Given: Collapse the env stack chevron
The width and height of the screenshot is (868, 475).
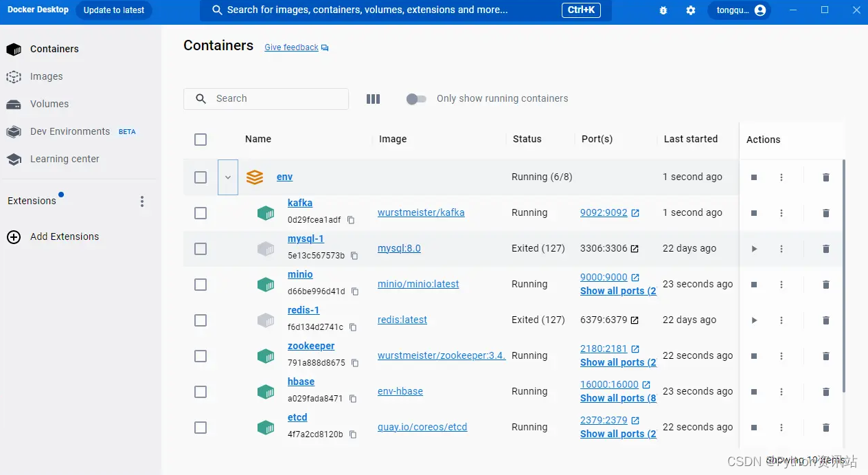Looking at the screenshot, I should 228,177.
